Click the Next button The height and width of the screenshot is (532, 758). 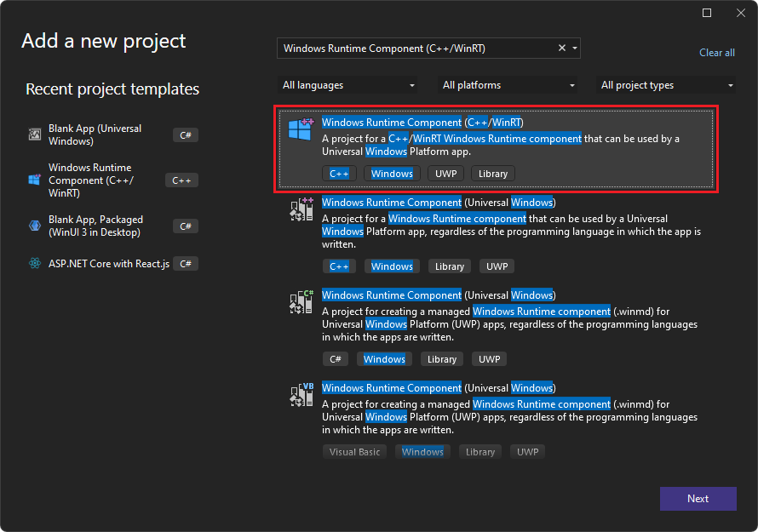pyautogui.click(x=698, y=499)
